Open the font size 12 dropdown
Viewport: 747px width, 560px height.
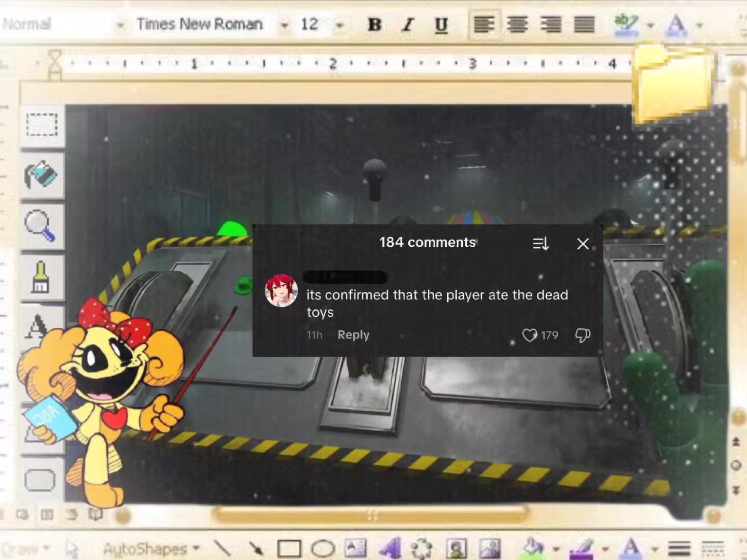click(339, 25)
